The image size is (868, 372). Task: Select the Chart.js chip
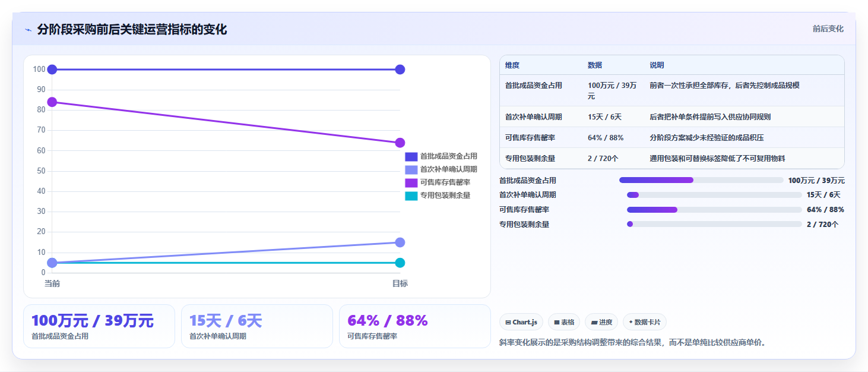click(521, 322)
